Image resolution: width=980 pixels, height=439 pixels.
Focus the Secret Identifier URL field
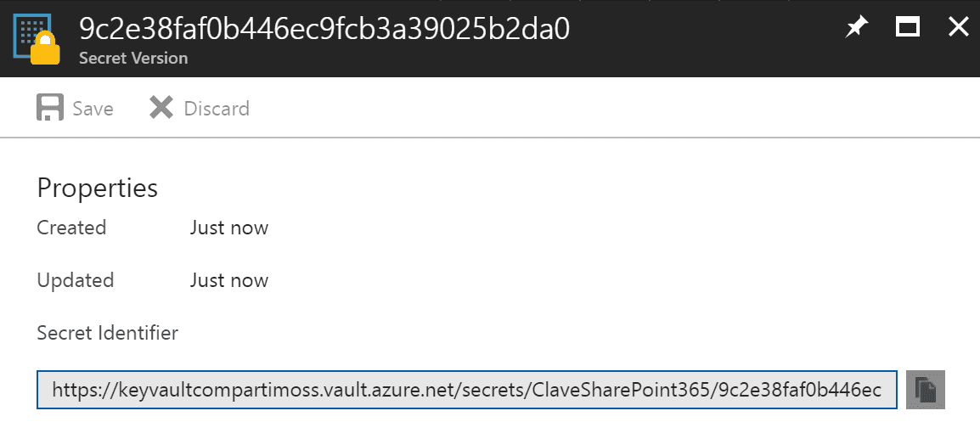467,391
